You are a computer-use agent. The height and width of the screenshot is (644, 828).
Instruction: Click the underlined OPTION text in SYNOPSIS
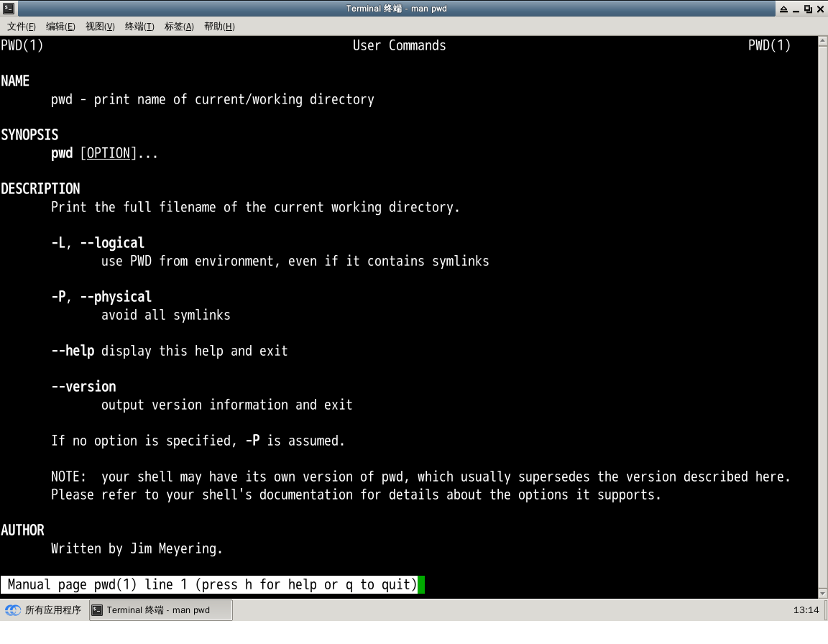[x=109, y=153]
